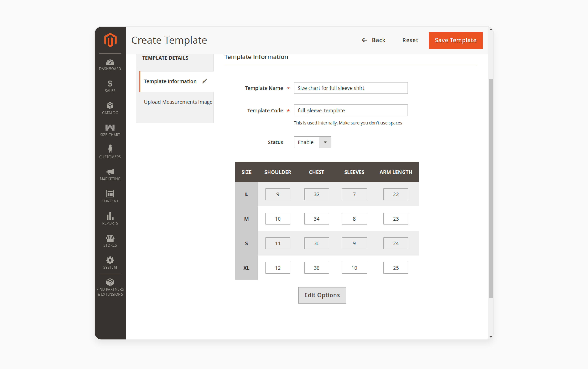Click the XL arm length field 25

coord(395,268)
